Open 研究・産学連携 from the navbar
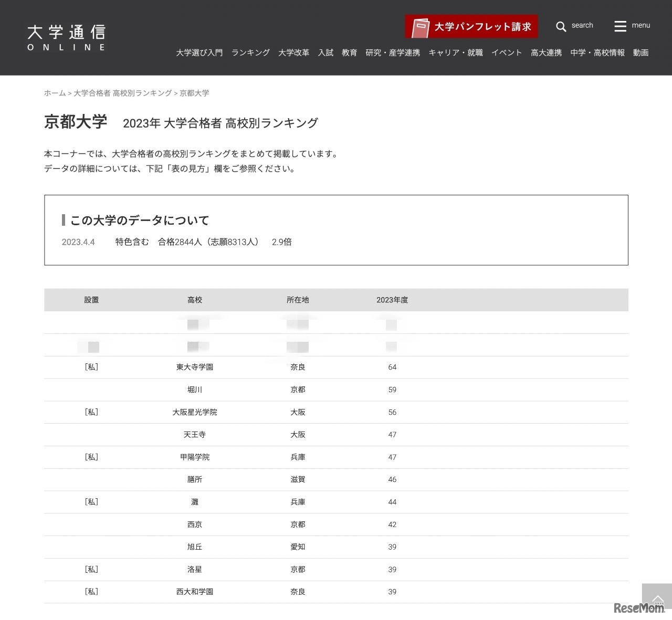672x620 pixels. click(393, 52)
